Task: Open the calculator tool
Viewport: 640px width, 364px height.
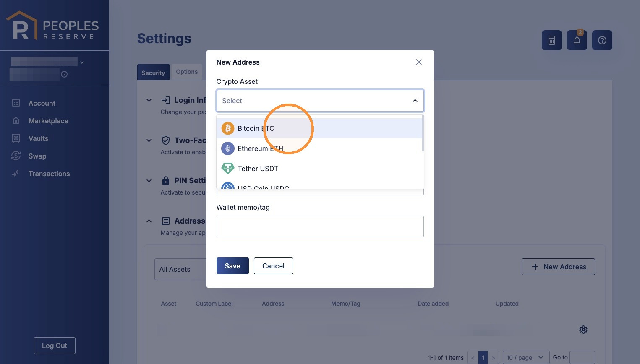Action: (552, 40)
